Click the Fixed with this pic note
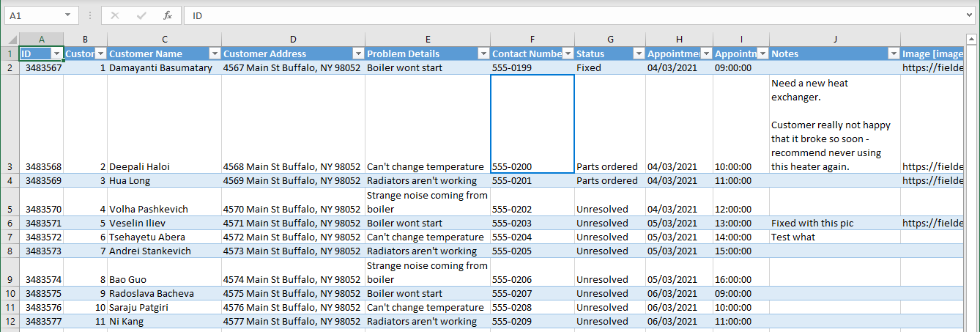The image size is (980, 332). coord(835,223)
